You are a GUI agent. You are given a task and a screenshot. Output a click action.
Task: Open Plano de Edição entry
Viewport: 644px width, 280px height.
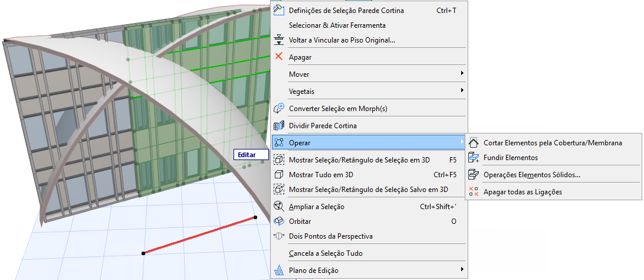(x=369, y=270)
